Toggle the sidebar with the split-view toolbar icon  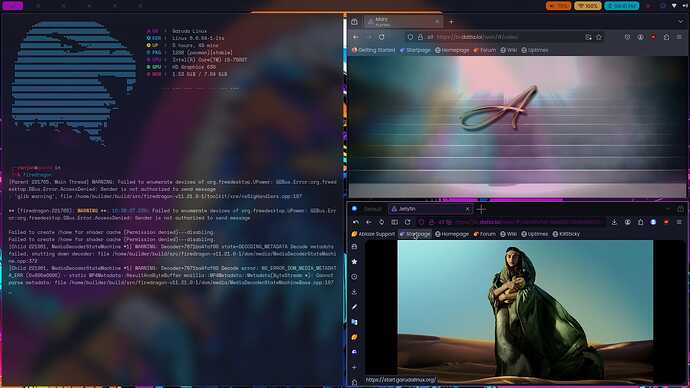[x=395, y=222]
